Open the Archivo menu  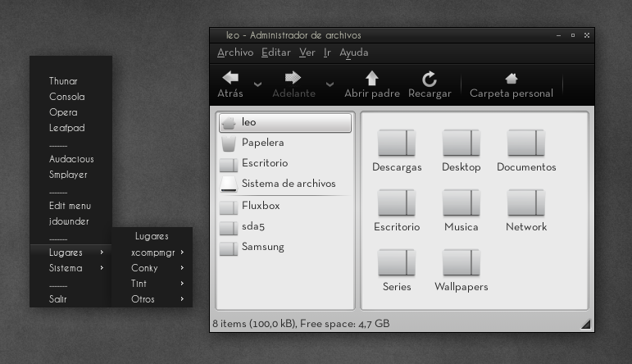[235, 52]
